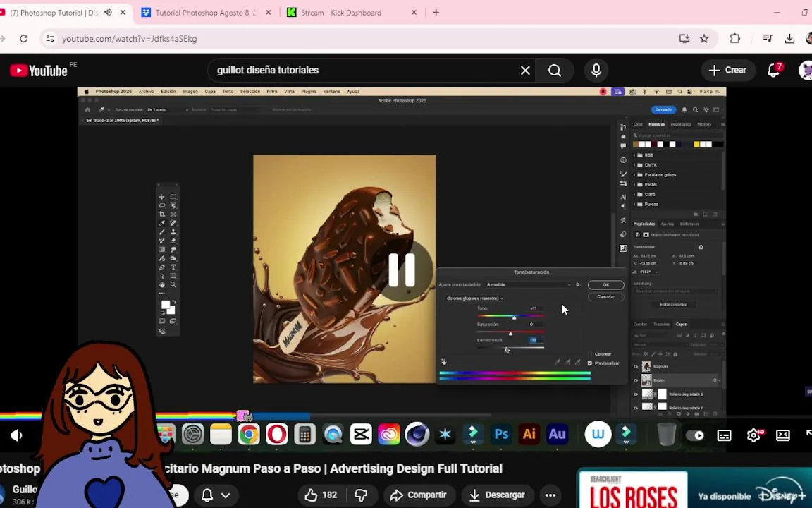Open YouTube notifications bell with 7 badge
The height and width of the screenshot is (508, 812).
coord(774,70)
